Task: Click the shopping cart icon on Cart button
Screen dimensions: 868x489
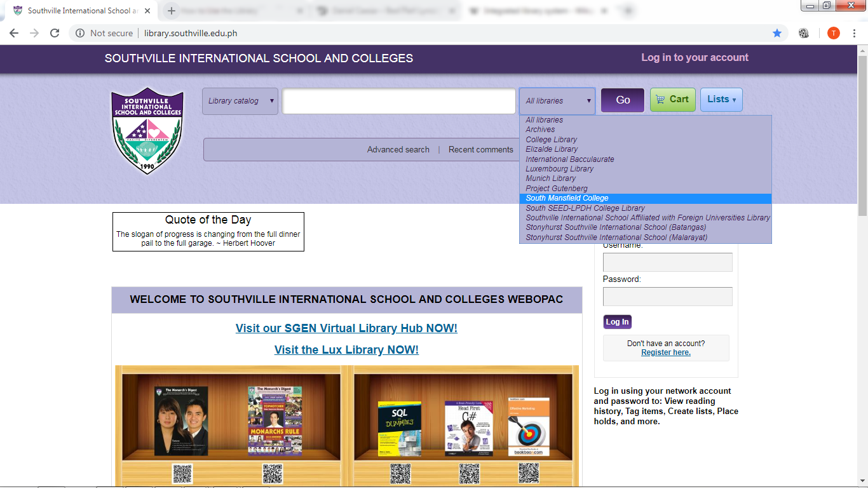Action: pos(660,99)
